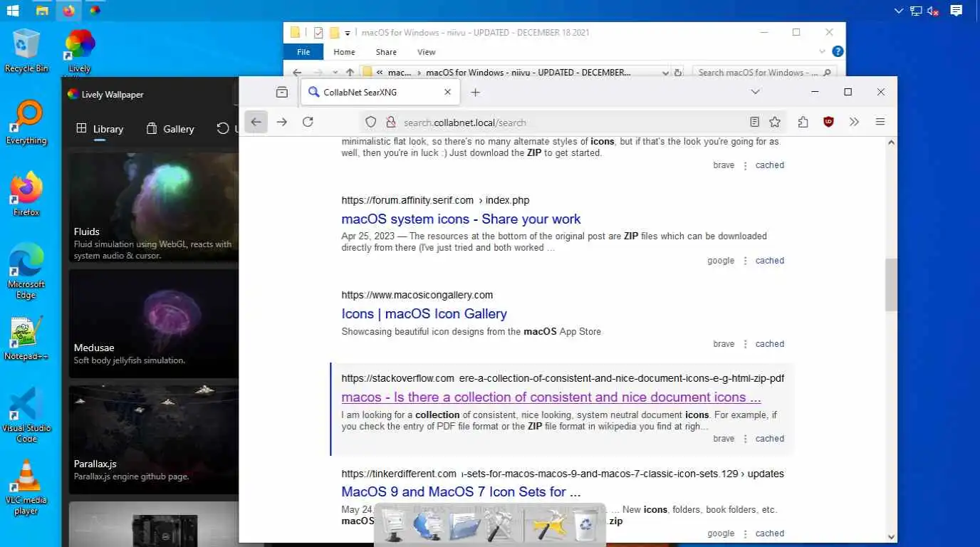Click the Firefox page vertical scrollbar thumb
The height and width of the screenshot is (547, 980).
pos(891,285)
